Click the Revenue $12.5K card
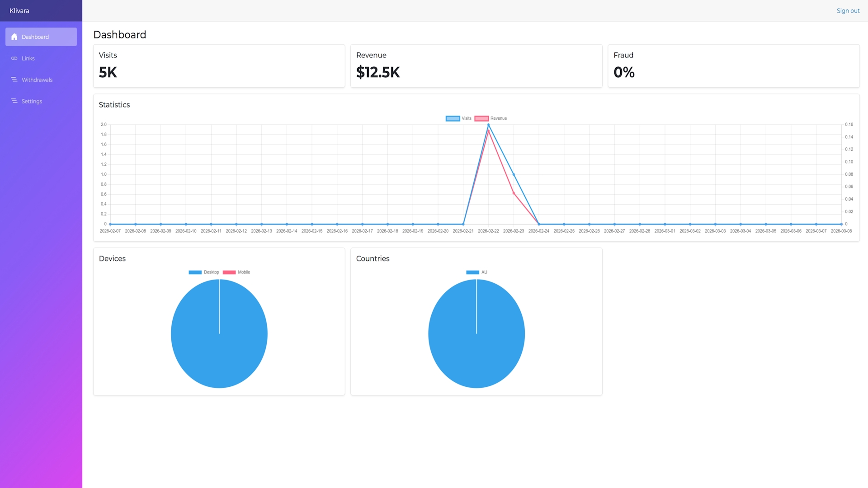Screen dimensions: 868x488 (476, 66)
